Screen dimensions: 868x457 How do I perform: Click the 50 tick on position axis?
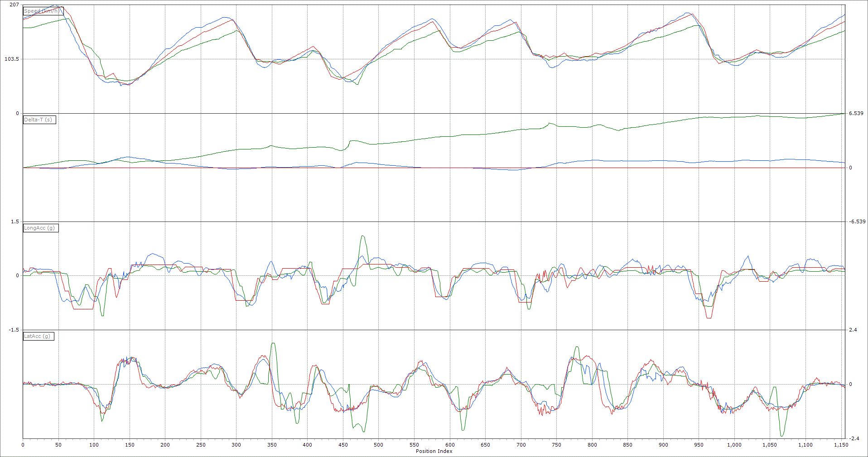tap(58, 445)
